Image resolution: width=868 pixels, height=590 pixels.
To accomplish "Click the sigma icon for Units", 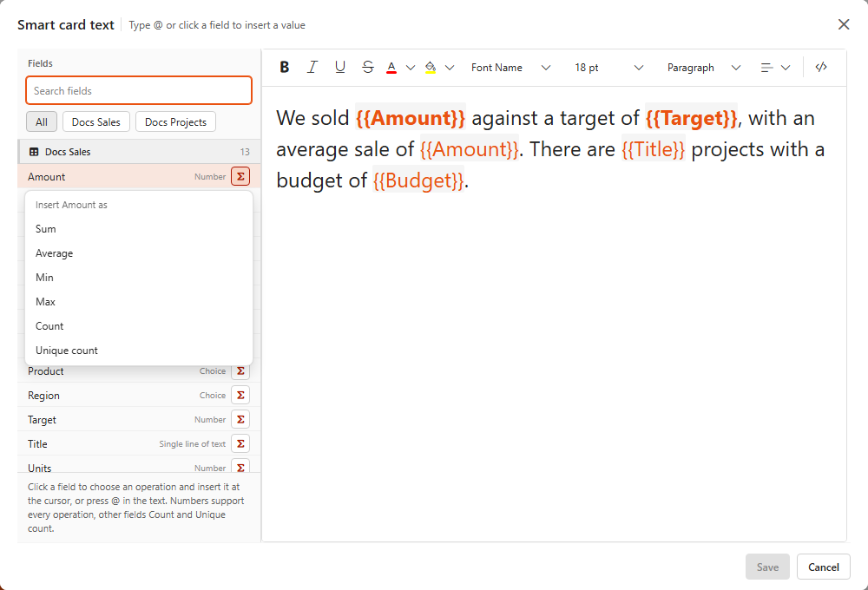I will (240, 466).
